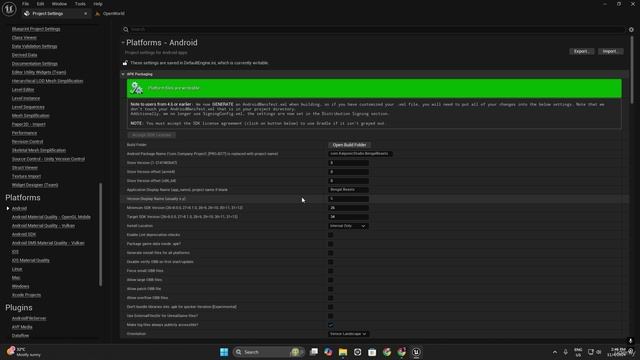
Task: Open the settings gear icon beside search
Action: click(631, 29)
